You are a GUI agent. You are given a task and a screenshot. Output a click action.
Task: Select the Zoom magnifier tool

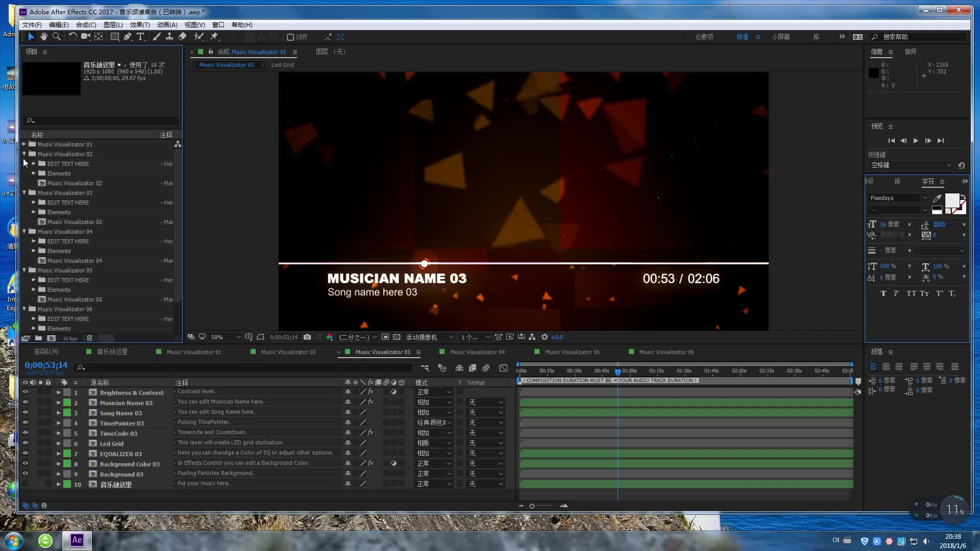click(x=57, y=37)
